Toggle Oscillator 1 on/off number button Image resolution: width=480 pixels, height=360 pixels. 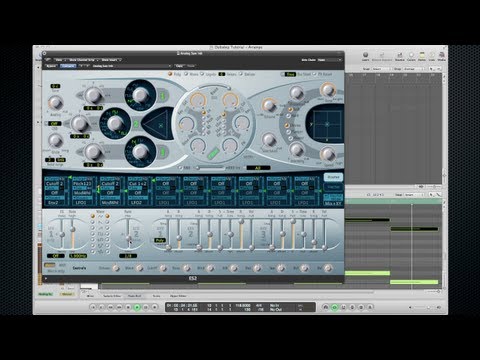(x=163, y=97)
